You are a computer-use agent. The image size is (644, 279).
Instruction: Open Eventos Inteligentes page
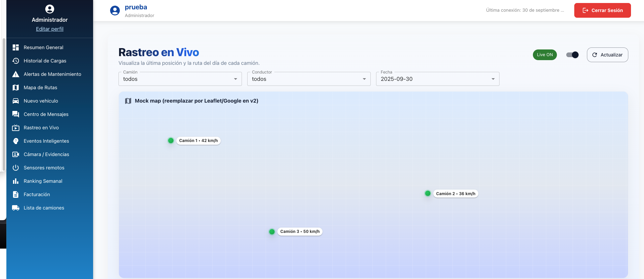pos(50,141)
